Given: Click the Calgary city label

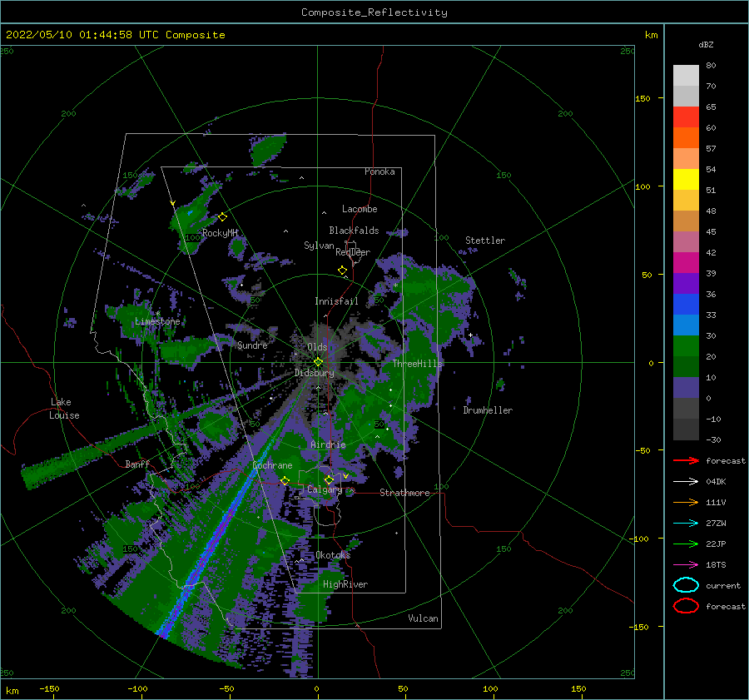Looking at the screenshot, I should click(x=325, y=489).
